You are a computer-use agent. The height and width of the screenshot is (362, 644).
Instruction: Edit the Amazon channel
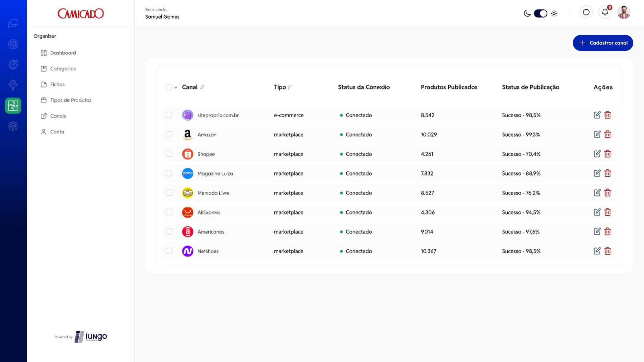coord(597,134)
